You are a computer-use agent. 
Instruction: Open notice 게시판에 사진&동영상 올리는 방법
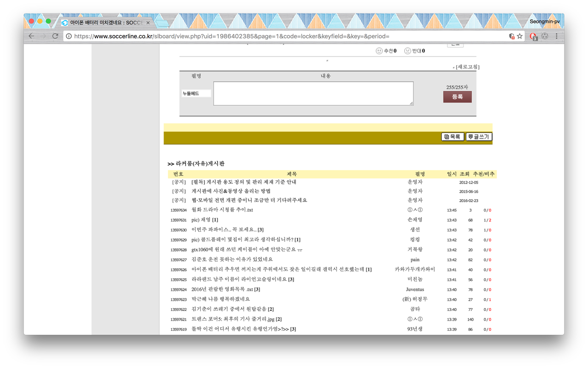[231, 191]
